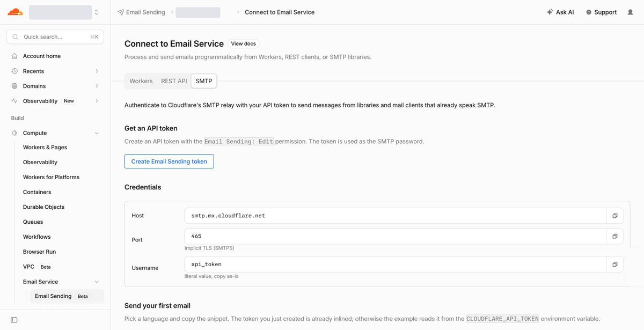Screen dimensions: 644x330
Task: Collapse the Compute section chevron
Action: coord(97,133)
